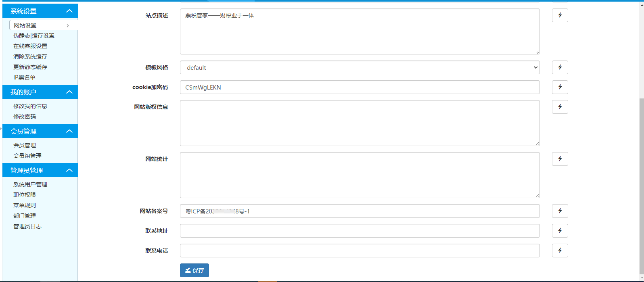The image size is (644, 282).
Task: Click lightning icon next to 模板风格 dropdown
Action: tap(560, 67)
